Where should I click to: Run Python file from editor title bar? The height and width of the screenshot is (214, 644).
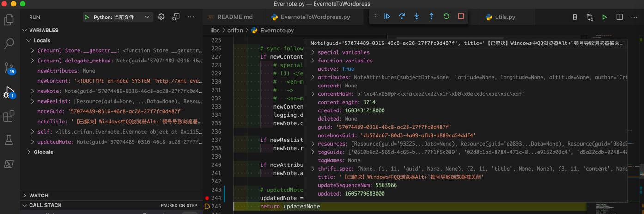604,17
